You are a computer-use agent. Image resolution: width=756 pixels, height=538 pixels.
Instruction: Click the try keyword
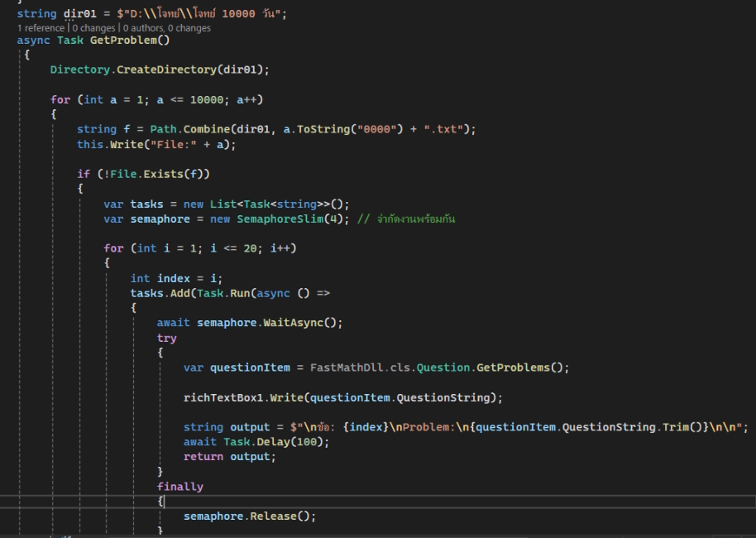point(167,339)
